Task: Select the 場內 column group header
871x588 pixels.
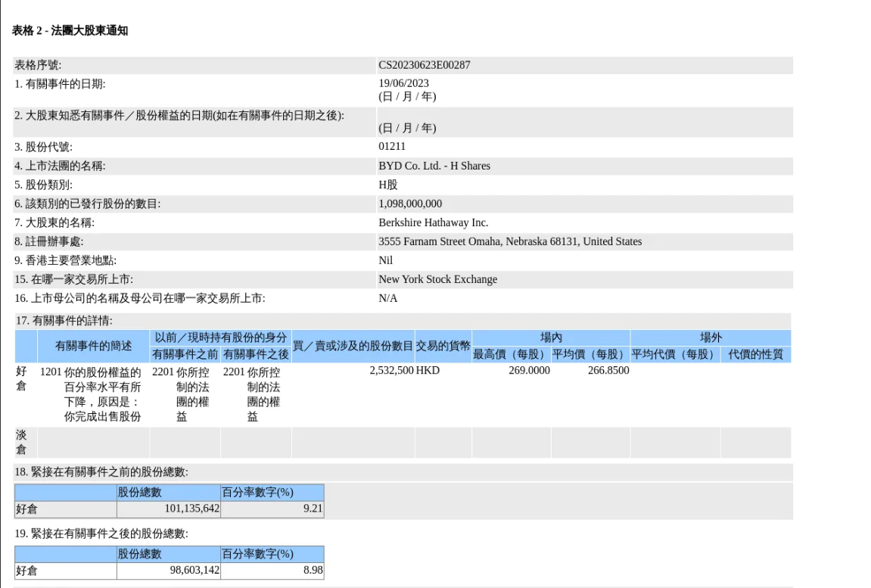Action: click(x=551, y=338)
